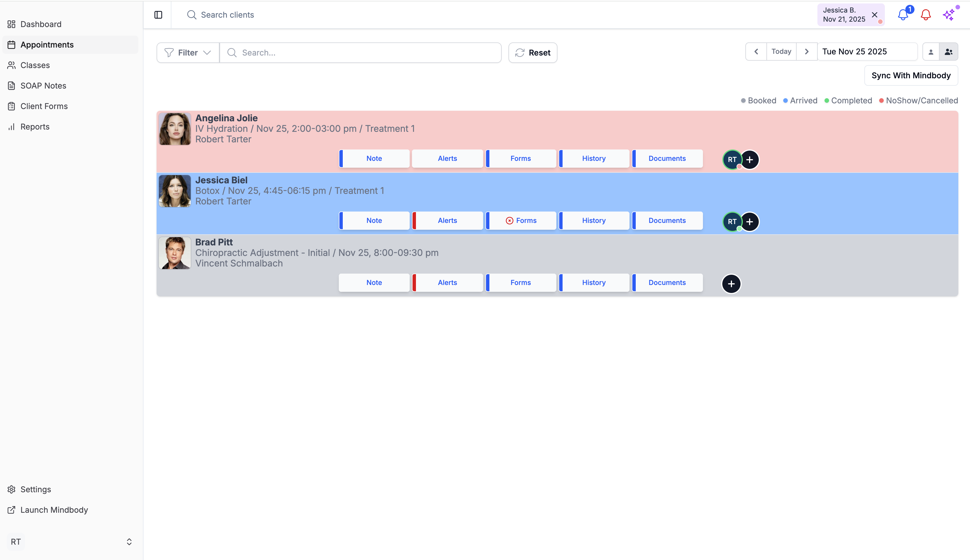This screenshot has height=560, width=970.
Task: Switch to single-person view toggle
Action: pyautogui.click(x=931, y=52)
